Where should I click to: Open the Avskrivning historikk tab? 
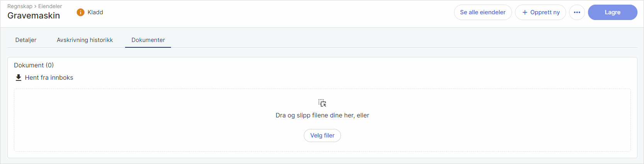pos(85,40)
